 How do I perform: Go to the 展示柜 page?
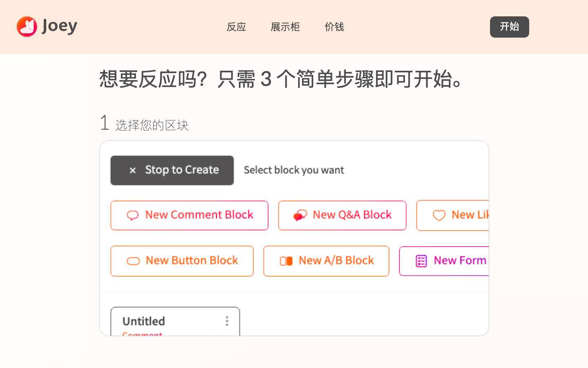pyautogui.click(x=285, y=27)
